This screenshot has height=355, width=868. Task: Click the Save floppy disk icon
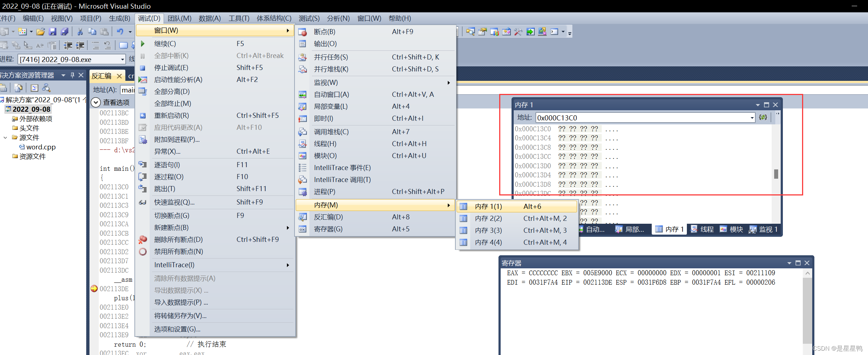tap(53, 32)
